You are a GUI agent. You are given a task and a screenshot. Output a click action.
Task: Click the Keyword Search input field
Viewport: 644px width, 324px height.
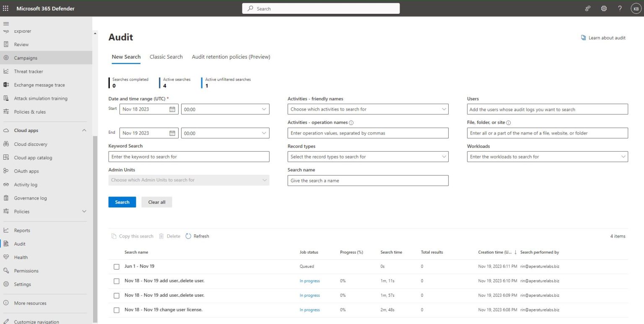(189, 156)
